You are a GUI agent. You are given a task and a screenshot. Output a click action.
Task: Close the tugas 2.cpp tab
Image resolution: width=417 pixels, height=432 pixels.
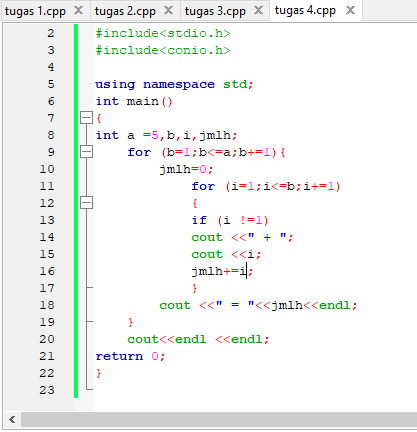[169, 11]
